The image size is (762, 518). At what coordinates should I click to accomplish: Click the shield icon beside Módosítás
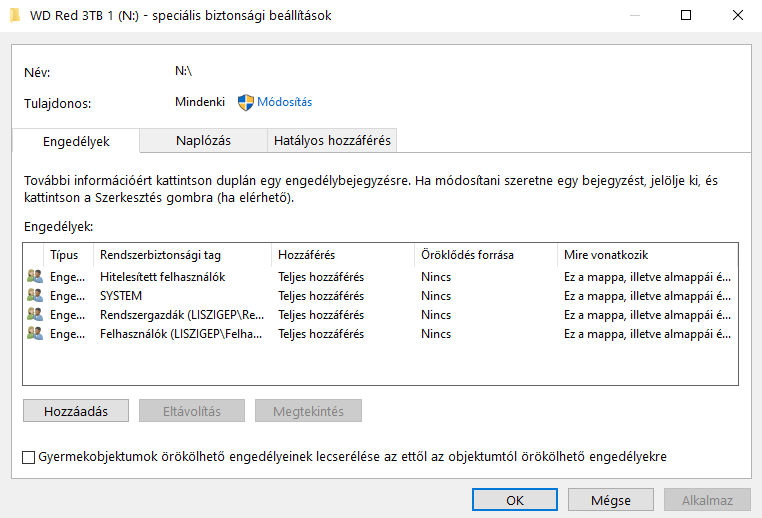(x=246, y=102)
